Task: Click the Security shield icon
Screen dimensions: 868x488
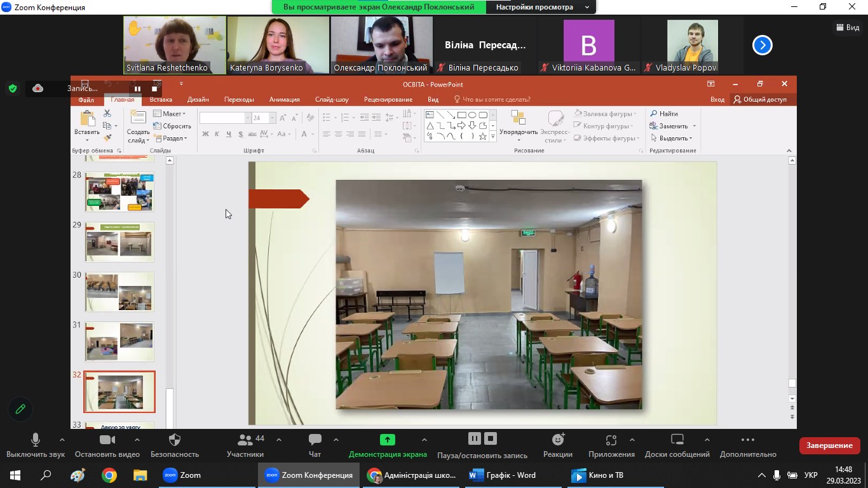Action: point(175,440)
